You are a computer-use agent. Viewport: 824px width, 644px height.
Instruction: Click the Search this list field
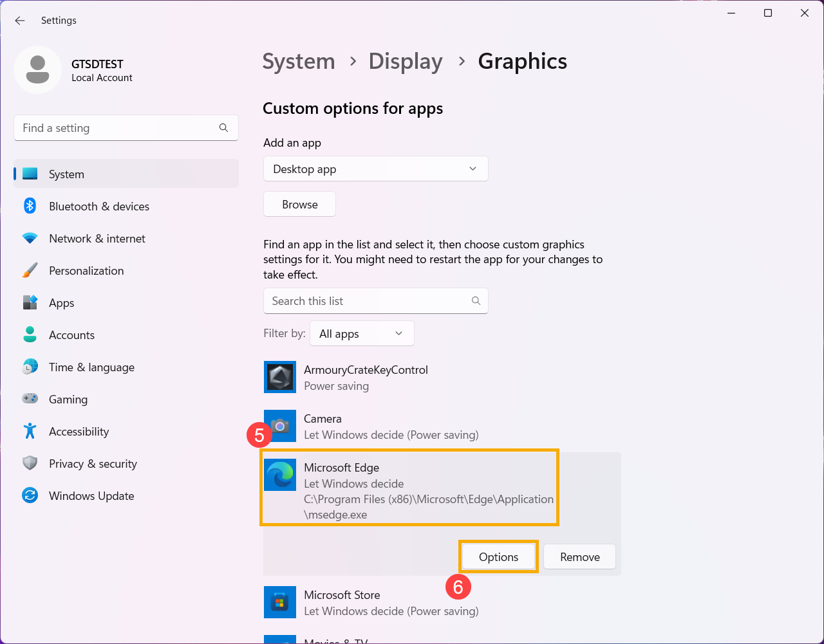(x=367, y=301)
